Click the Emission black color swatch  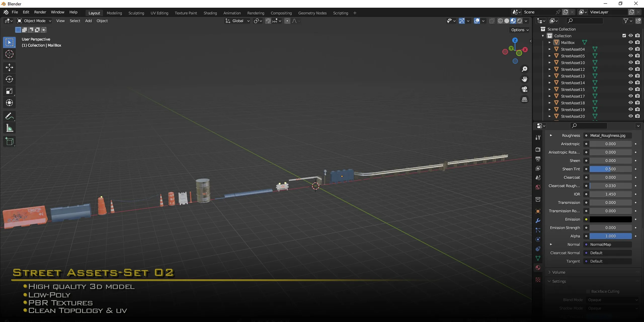[610, 219]
